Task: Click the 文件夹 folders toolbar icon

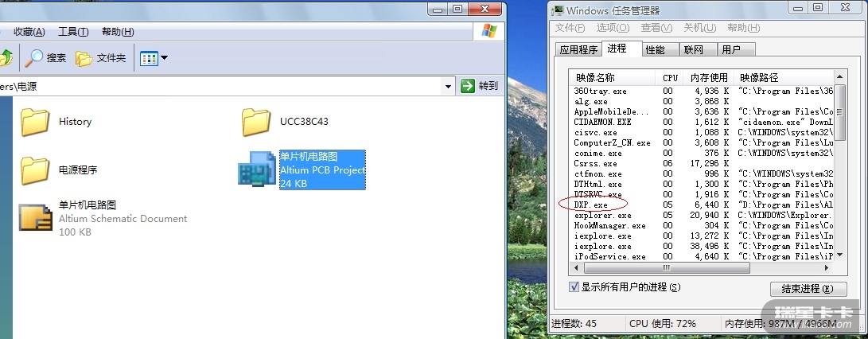Action: click(84, 57)
